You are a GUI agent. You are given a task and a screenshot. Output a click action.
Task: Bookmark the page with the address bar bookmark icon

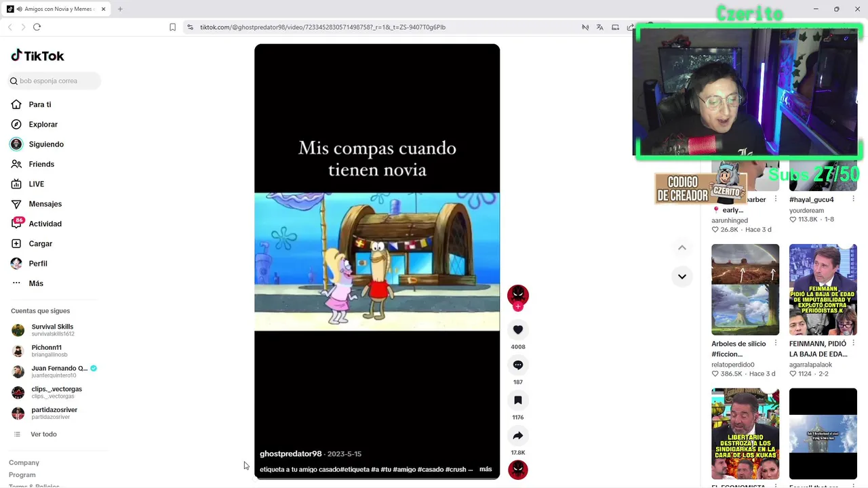coord(172,27)
